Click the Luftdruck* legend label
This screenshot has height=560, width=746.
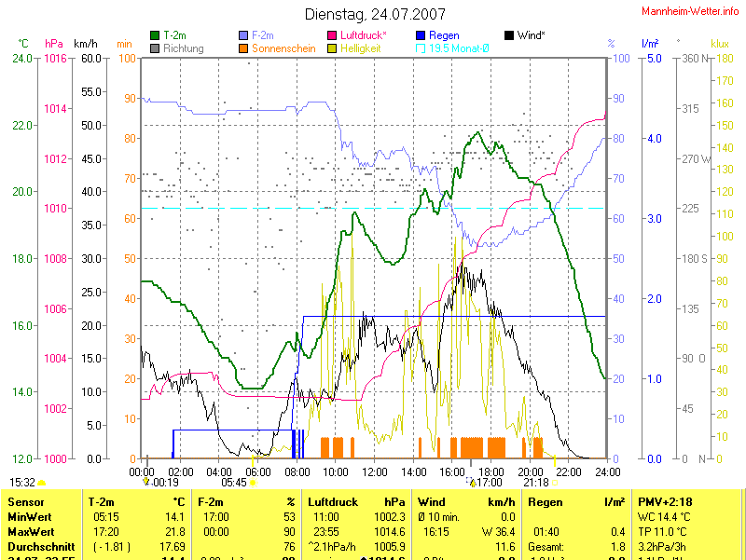(364, 35)
